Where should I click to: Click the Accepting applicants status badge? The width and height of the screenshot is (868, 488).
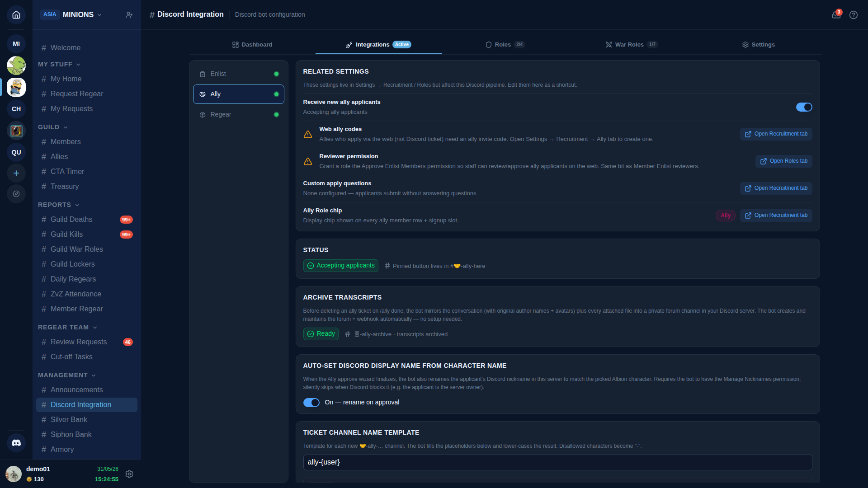coord(341,266)
